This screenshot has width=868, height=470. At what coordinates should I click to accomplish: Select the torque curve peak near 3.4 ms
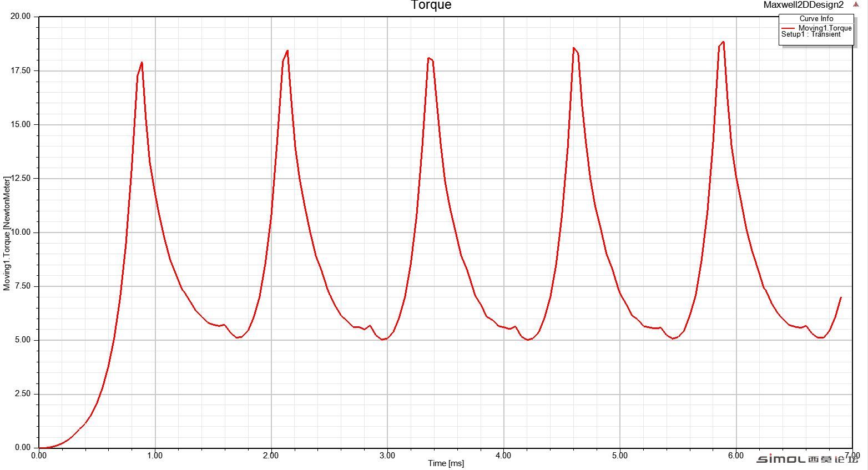[x=429, y=58]
